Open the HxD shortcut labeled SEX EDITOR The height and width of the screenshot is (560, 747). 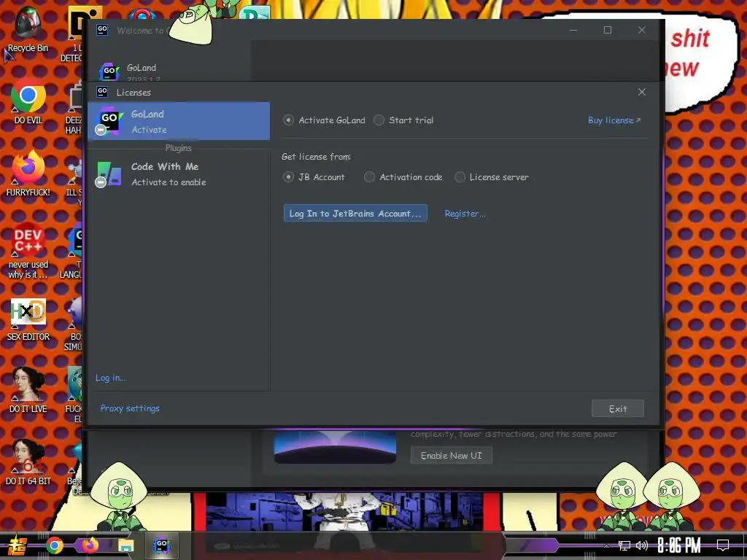(28, 319)
